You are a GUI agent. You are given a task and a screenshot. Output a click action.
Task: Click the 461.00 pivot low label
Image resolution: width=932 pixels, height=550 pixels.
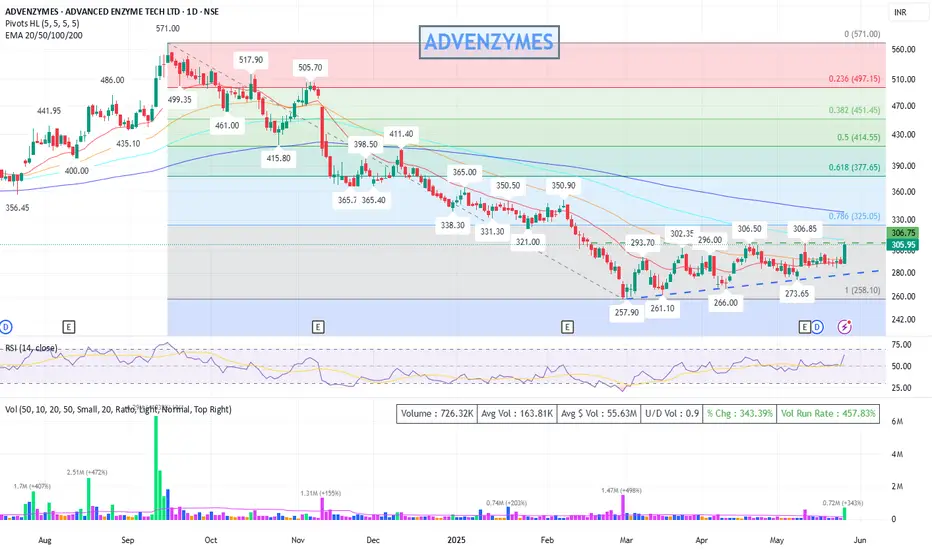click(x=227, y=125)
